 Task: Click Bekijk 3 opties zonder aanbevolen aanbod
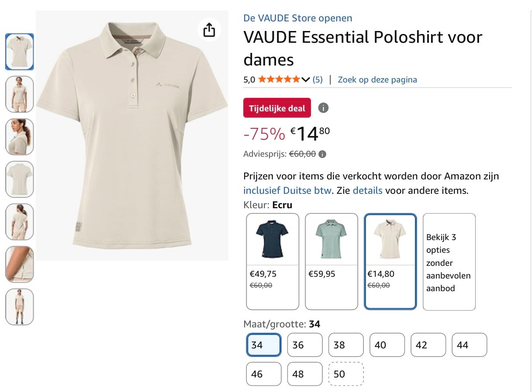coord(449,262)
